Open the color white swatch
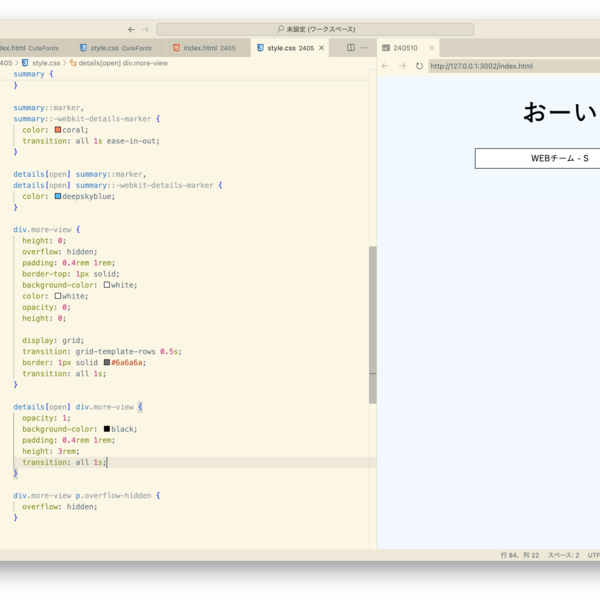 pos(58,296)
